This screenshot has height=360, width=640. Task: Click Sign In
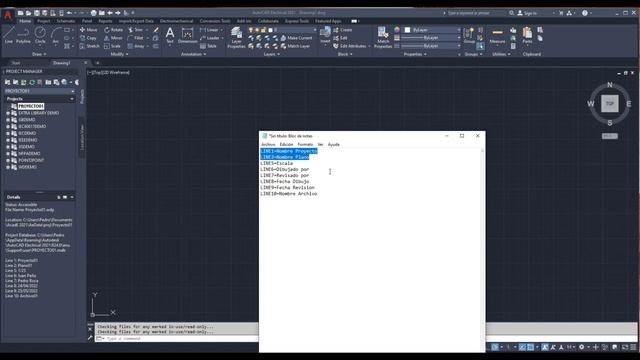(x=527, y=13)
